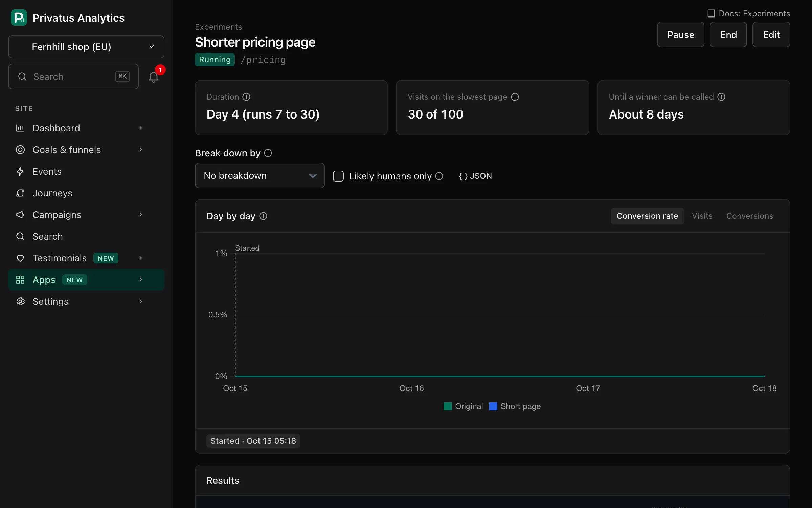Image resolution: width=812 pixels, height=508 pixels.
Task: Open the JSON export link
Action: [x=475, y=176]
